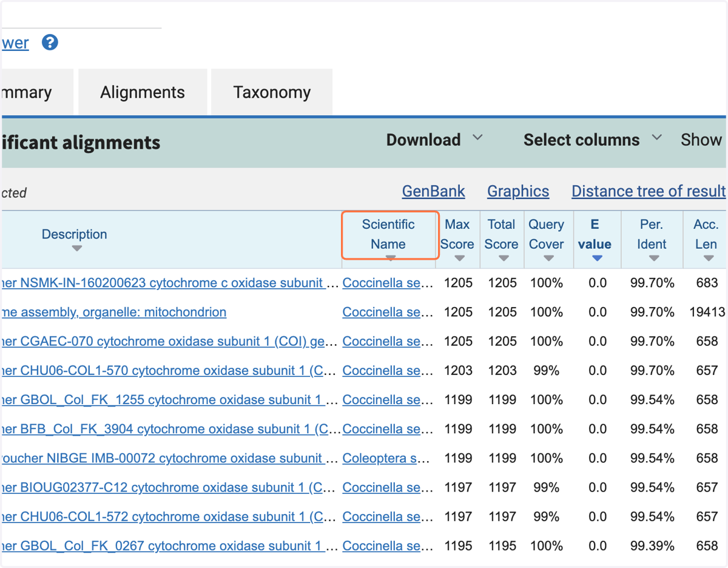This screenshot has width=728, height=568.
Task: Select the 1195 Total Score value
Action: (x=502, y=546)
